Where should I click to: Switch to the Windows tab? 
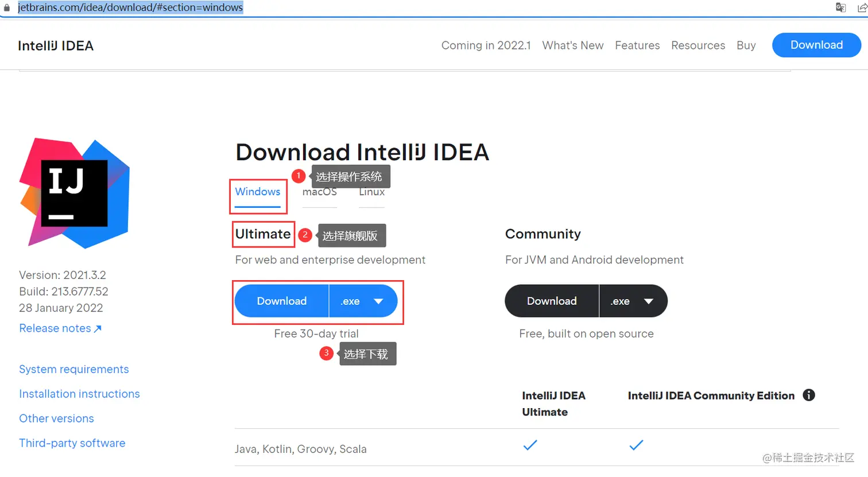[x=258, y=192]
